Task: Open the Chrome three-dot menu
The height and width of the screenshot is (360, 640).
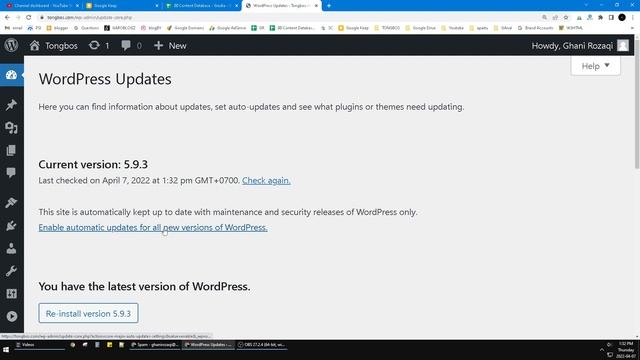Action: (x=633, y=18)
